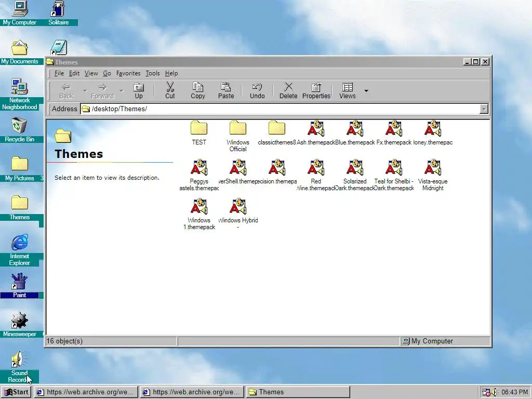Open the Back history dropdown arrow
The width and height of the screenshot is (532, 399).
(x=85, y=91)
